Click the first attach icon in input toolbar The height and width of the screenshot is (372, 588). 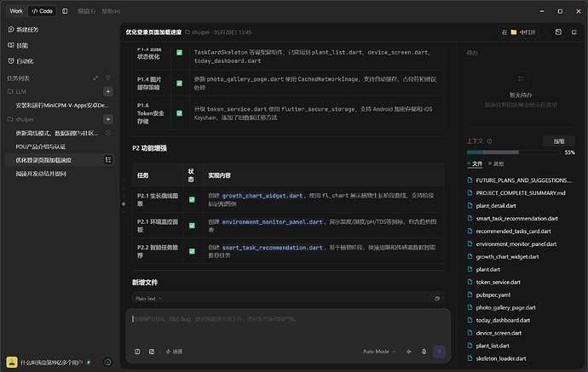click(137, 352)
